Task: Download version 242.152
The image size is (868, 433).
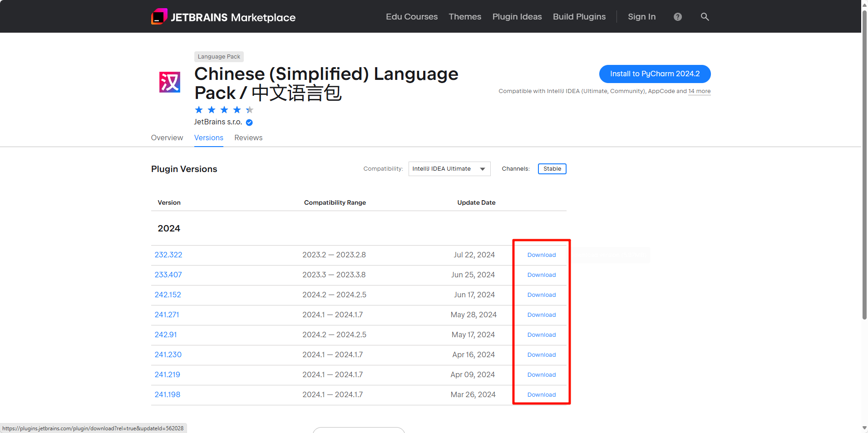Action: click(x=542, y=295)
